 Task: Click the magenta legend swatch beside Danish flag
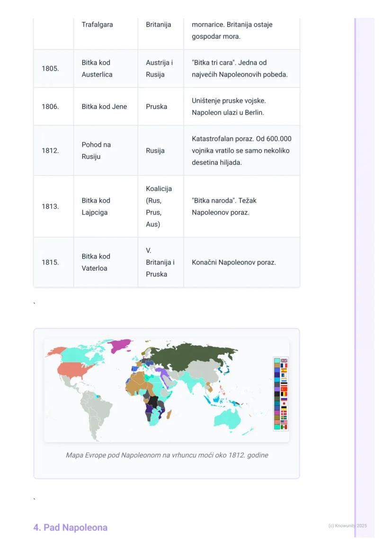[x=277, y=413]
